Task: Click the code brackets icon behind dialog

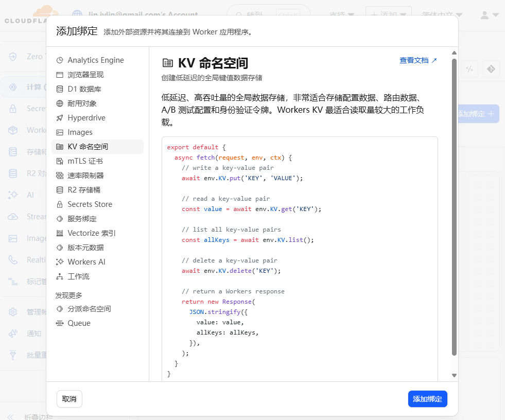Action: [469, 69]
